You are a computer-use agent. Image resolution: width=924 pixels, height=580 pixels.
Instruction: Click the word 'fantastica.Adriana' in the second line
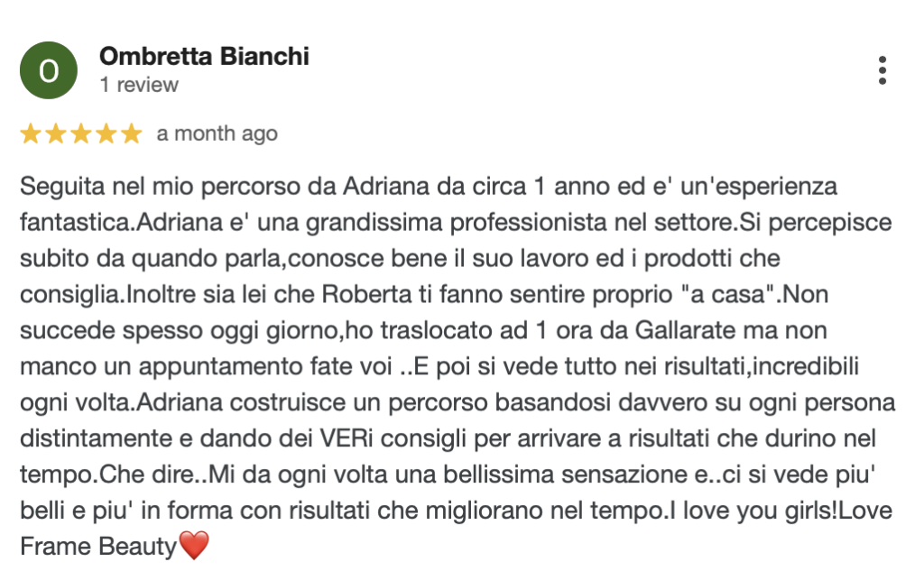[x=122, y=223]
